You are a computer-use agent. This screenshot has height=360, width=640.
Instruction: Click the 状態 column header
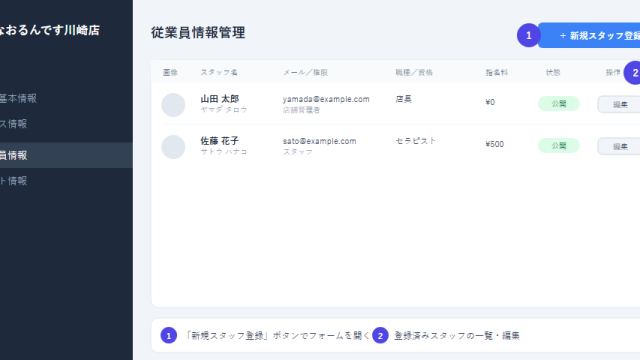click(x=553, y=72)
